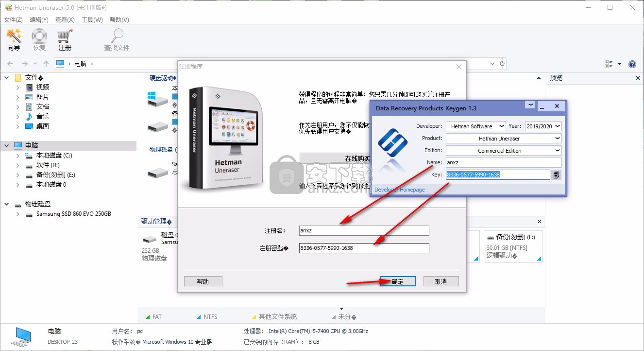Click the 电脑 breadcrumb in address bar
Screen dimensions: 644x351
[80, 64]
